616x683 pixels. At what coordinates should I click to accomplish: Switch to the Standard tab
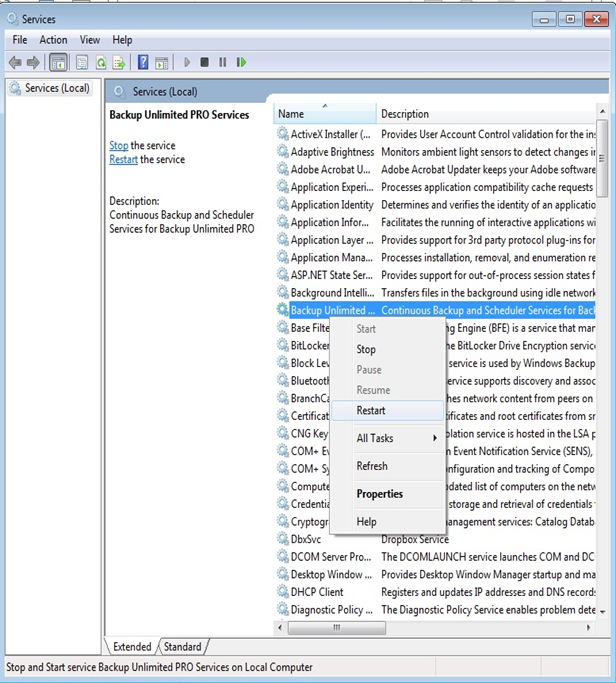(182, 647)
